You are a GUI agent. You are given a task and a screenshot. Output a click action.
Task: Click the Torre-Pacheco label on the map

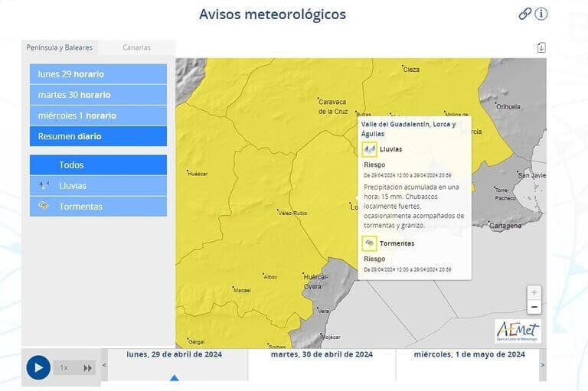point(505,194)
